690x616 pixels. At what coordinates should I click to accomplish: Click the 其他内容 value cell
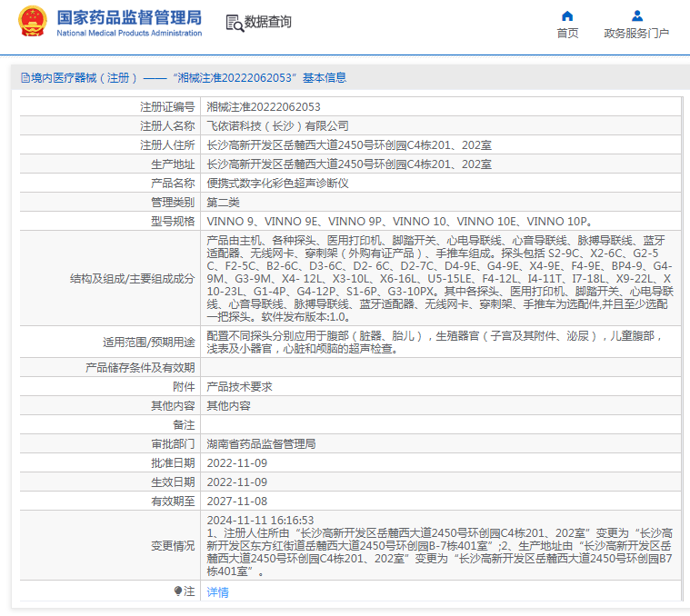click(228, 406)
